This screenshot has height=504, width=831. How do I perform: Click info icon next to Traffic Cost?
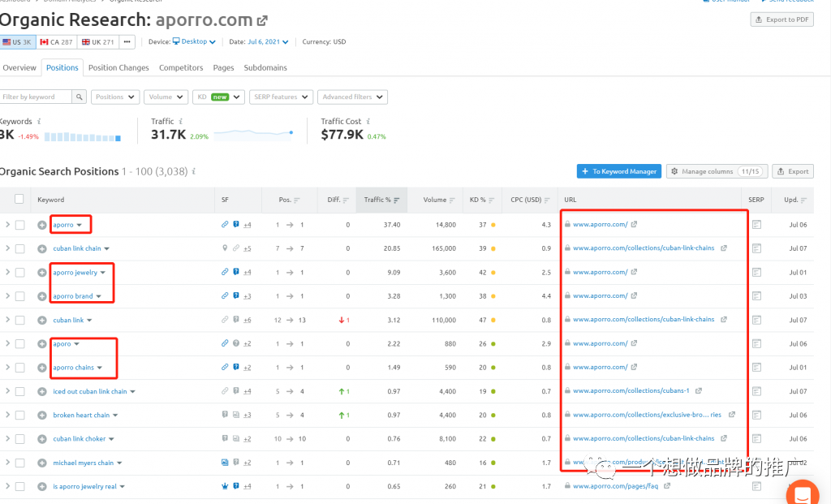click(368, 122)
